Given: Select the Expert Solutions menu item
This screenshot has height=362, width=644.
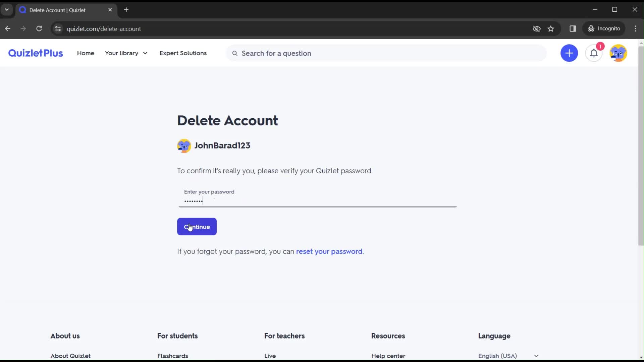Looking at the screenshot, I should tap(183, 53).
